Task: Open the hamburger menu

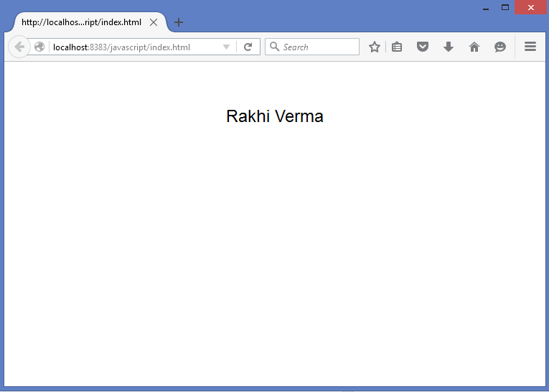Action: pyautogui.click(x=530, y=46)
